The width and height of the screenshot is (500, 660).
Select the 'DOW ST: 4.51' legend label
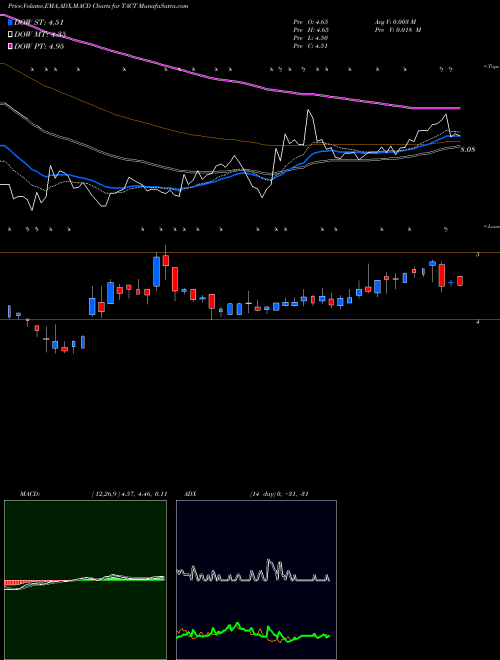39,22
